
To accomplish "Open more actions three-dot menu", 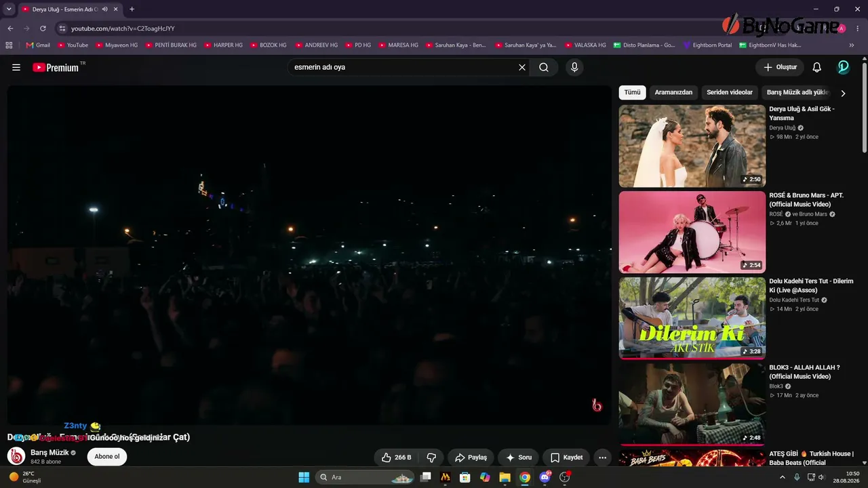I will click(x=602, y=457).
